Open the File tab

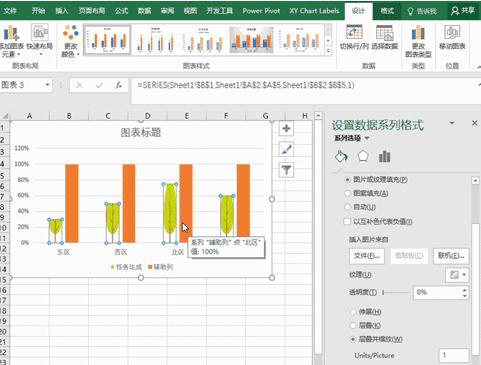point(10,11)
